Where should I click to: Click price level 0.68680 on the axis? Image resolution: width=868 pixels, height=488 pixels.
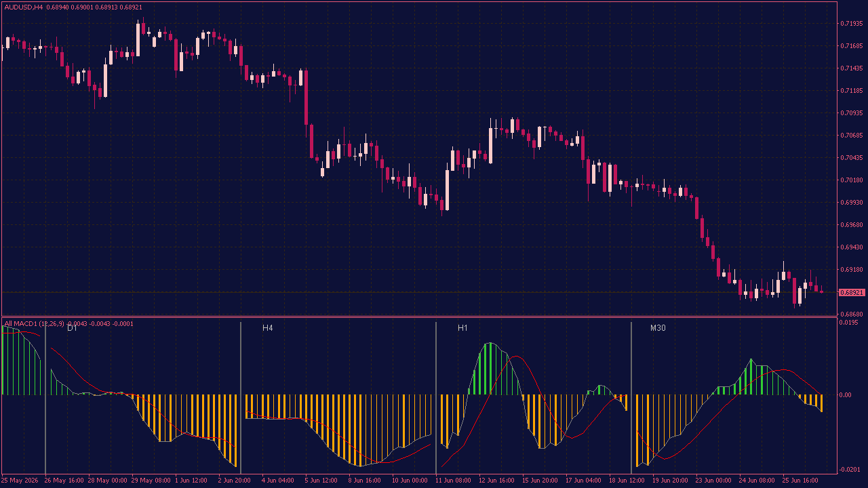pos(852,314)
